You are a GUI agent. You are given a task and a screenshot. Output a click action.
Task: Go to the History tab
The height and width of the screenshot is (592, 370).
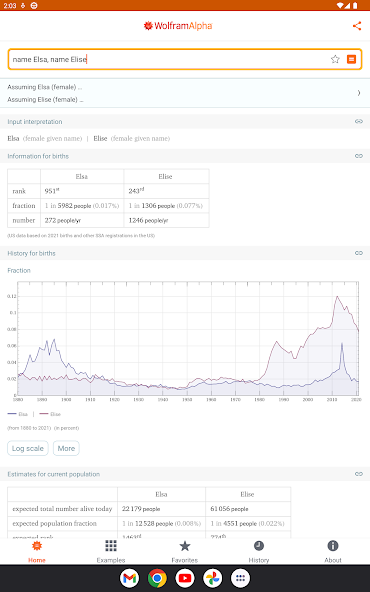[259, 552]
